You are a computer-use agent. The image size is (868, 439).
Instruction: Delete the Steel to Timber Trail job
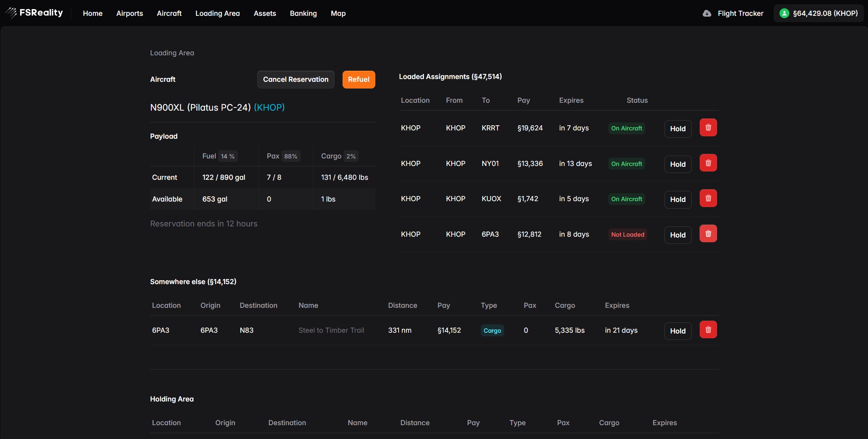coord(708,330)
